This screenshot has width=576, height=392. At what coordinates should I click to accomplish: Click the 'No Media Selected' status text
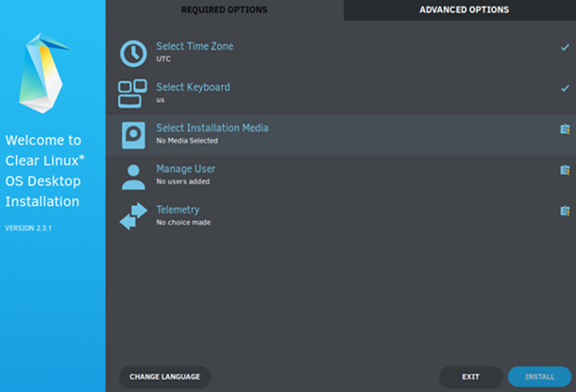[187, 141]
